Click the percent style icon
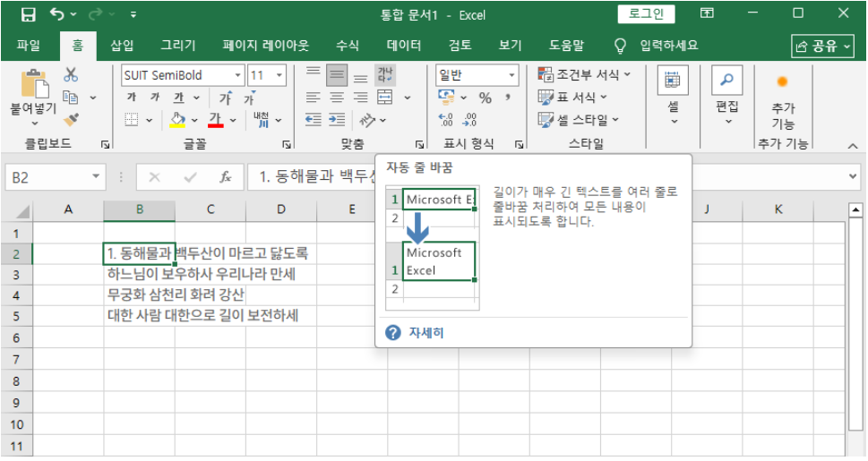The width and height of the screenshot is (868, 461). click(x=485, y=98)
